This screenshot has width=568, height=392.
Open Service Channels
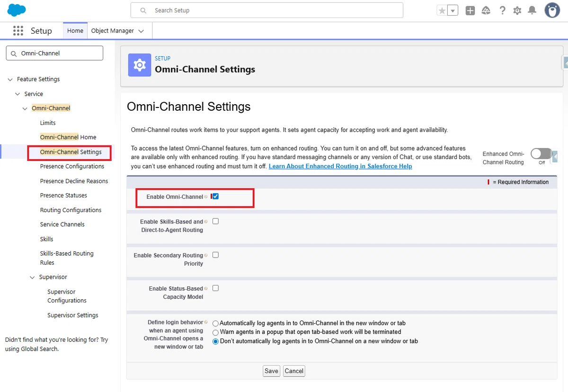click(62, 224)
